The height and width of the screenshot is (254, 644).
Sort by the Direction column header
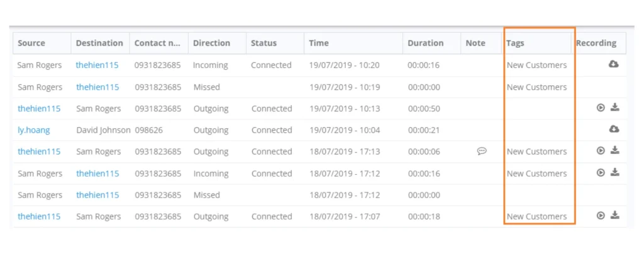pyautogui.click(x=211, y=43)
